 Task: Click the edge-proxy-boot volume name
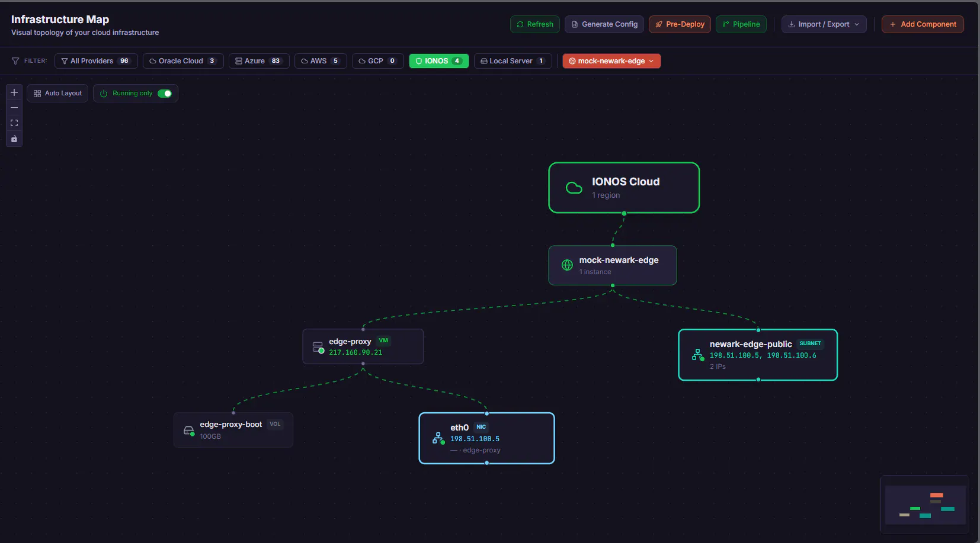click(230, 425)
